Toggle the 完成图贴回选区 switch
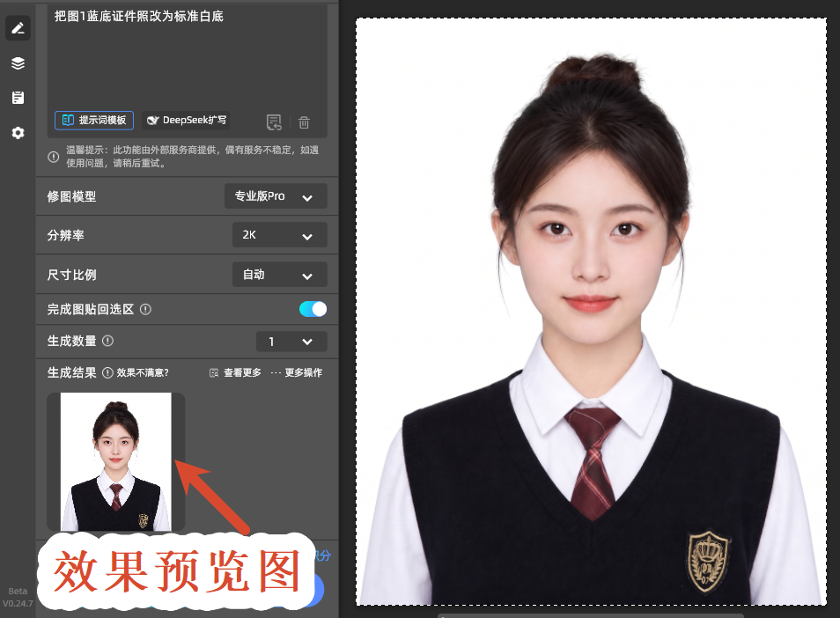The width and height of the screenshot is (840, 618). coord(313,309)
